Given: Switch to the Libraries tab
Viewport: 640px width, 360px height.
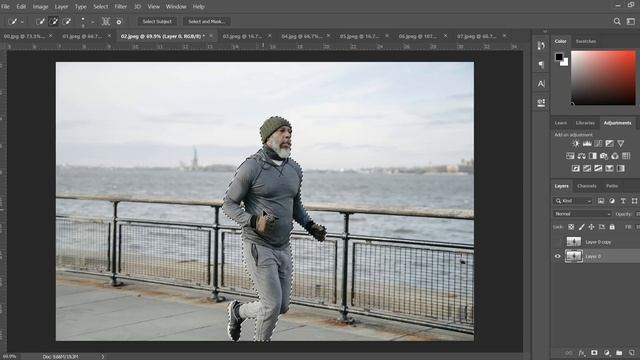Looking at the screenshot, I should click(585, 123).
